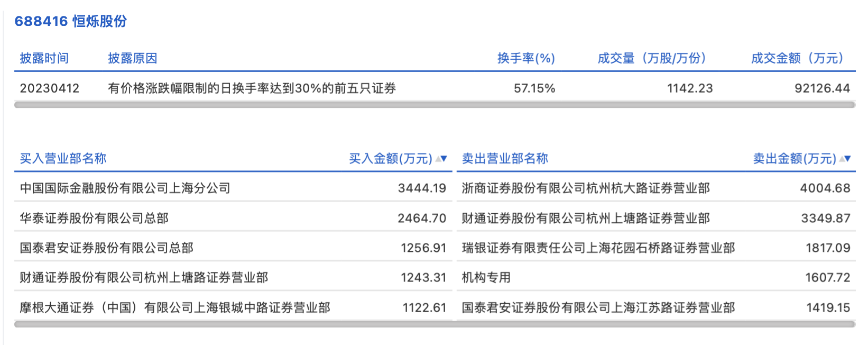Open the 688416 恒烁股份 stock title link

(71, 21)
